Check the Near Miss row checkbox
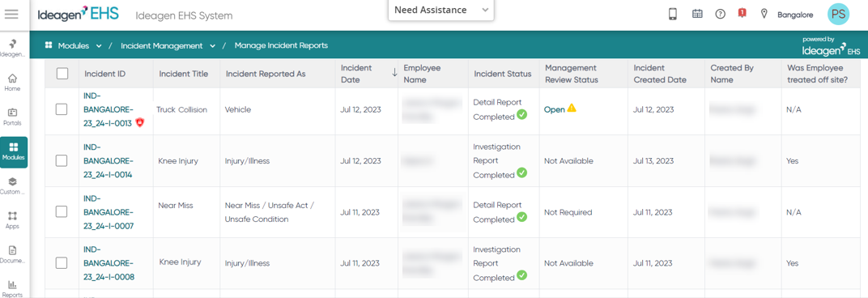 (62, 211)
